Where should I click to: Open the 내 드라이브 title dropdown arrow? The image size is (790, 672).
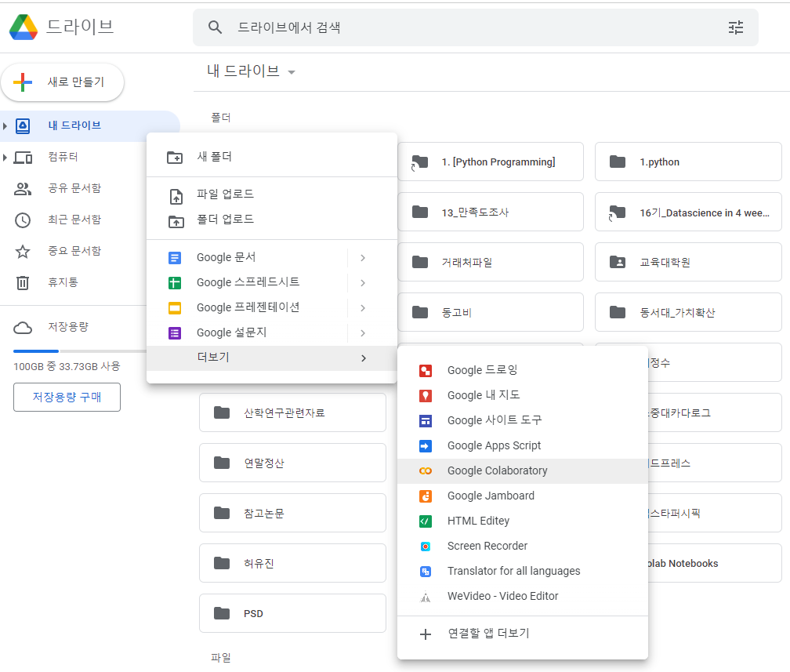292,72
